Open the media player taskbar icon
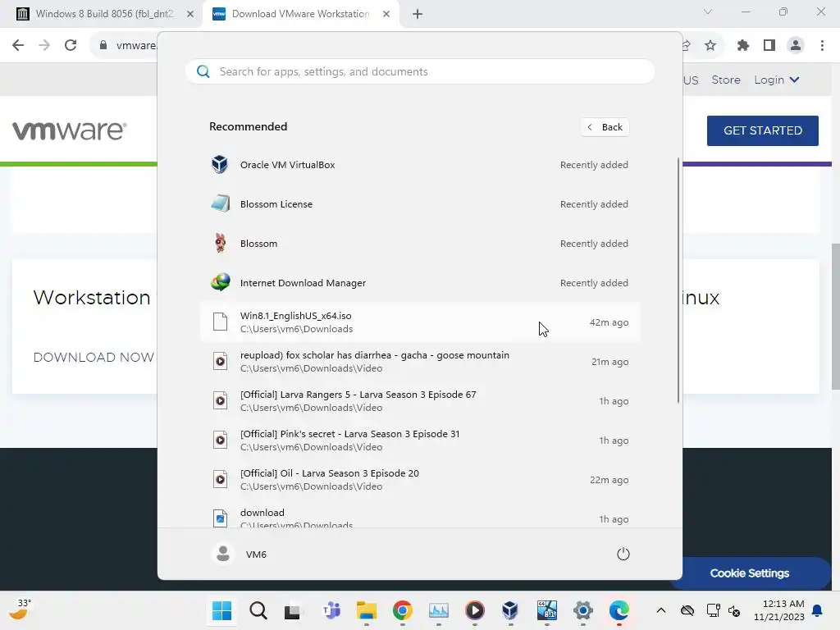 475,610
